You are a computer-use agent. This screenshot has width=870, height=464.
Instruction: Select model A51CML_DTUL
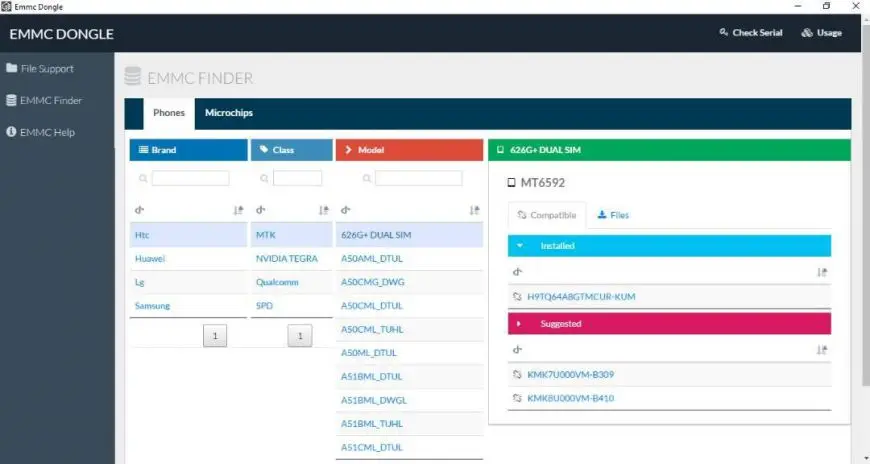[409, 447]
